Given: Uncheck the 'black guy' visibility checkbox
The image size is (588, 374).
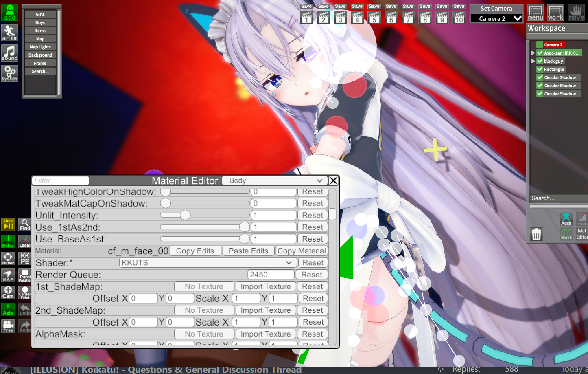Looking at the screenshot, I should 540,61.
